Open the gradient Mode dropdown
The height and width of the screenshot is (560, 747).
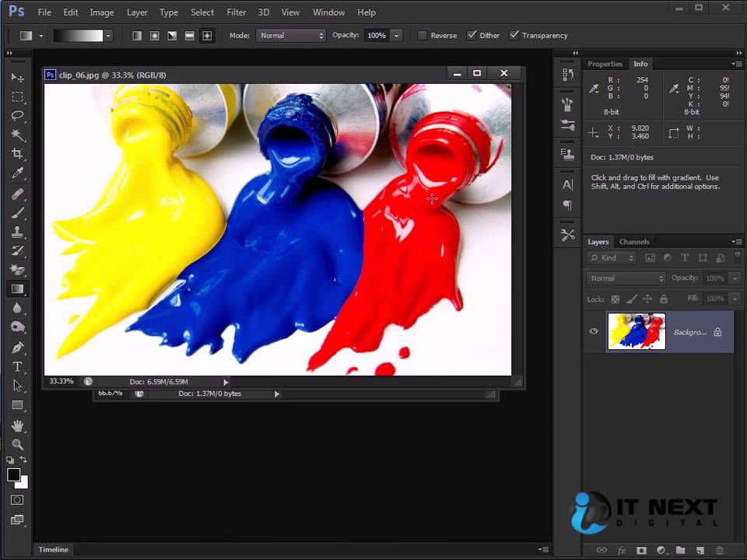pyautogui.click(x=290, y=36)
